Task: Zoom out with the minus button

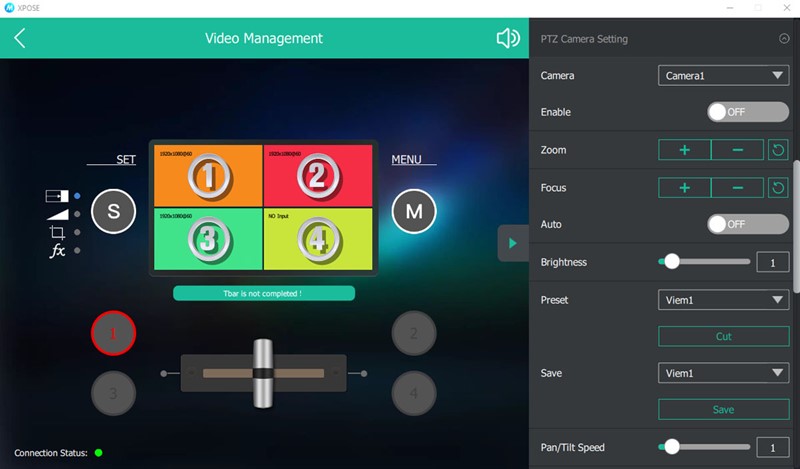Action: pyautogui.click(x=737, y=150)
